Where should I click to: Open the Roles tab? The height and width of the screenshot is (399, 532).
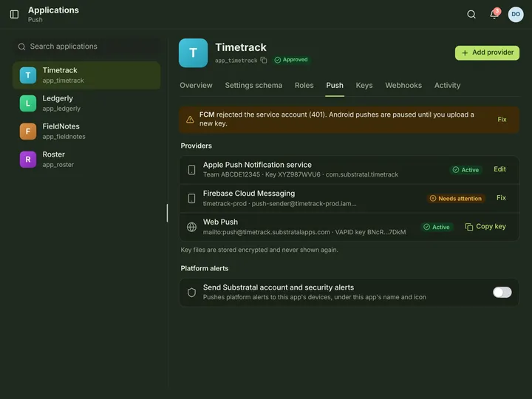coord(304,86)
